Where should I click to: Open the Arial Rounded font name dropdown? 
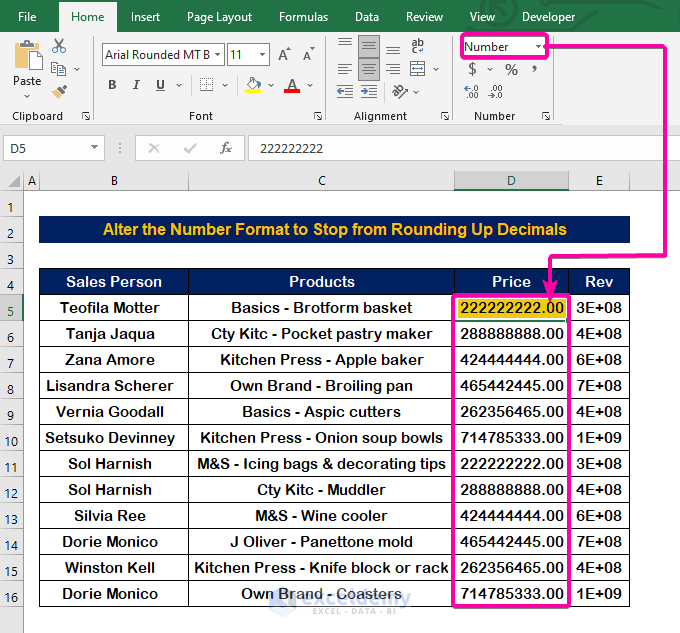[216, 55]
